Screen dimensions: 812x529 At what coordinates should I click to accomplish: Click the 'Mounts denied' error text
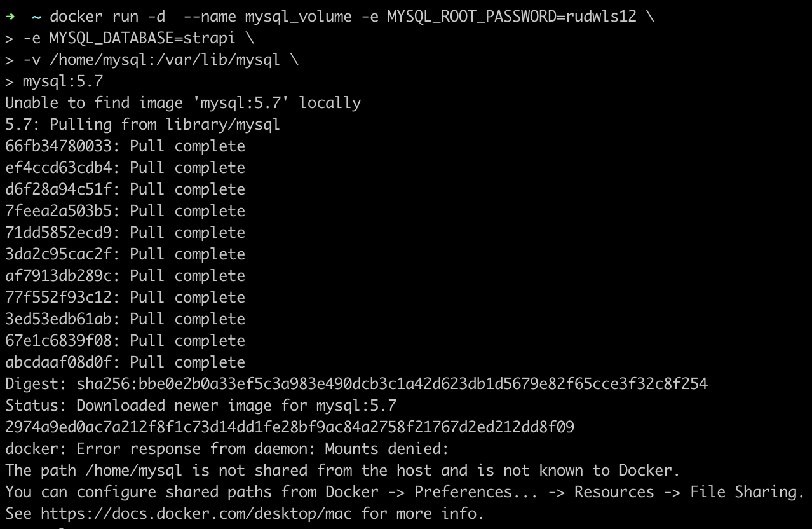(x=387, y=449)
